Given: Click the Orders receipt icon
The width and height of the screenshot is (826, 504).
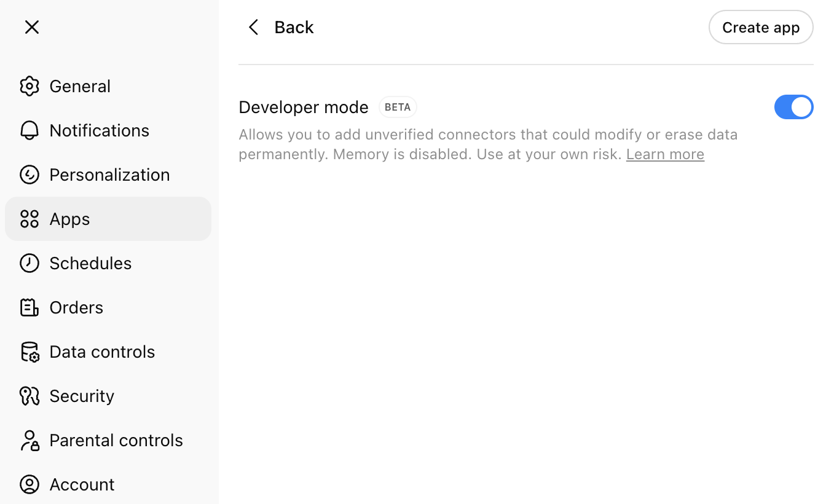Looking at the screenshot, I should (x=29, y=307).
